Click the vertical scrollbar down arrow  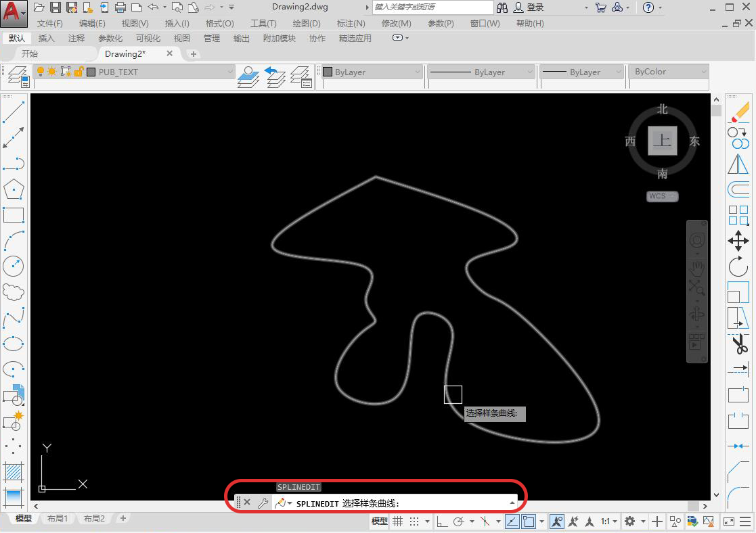[x=716, y=494]
